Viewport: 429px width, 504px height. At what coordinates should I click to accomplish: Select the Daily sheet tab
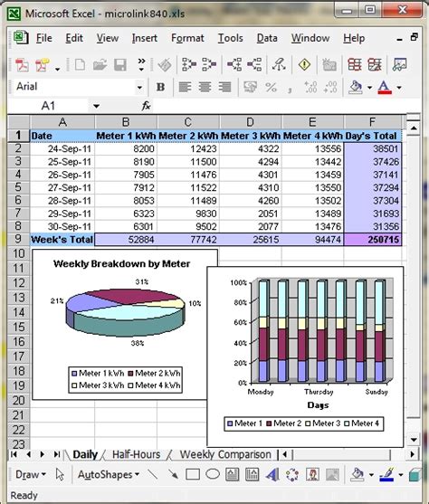(x=85, y=454)
